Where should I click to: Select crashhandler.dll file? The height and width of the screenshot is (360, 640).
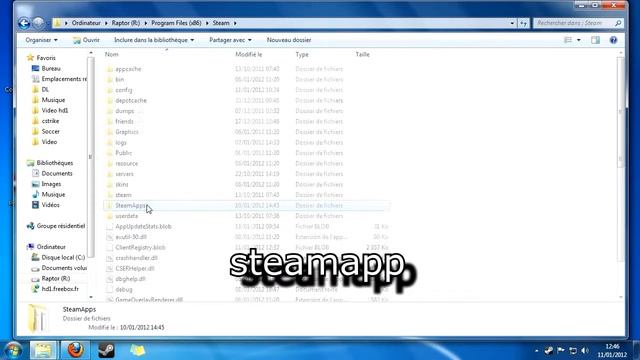pos(136,258)
